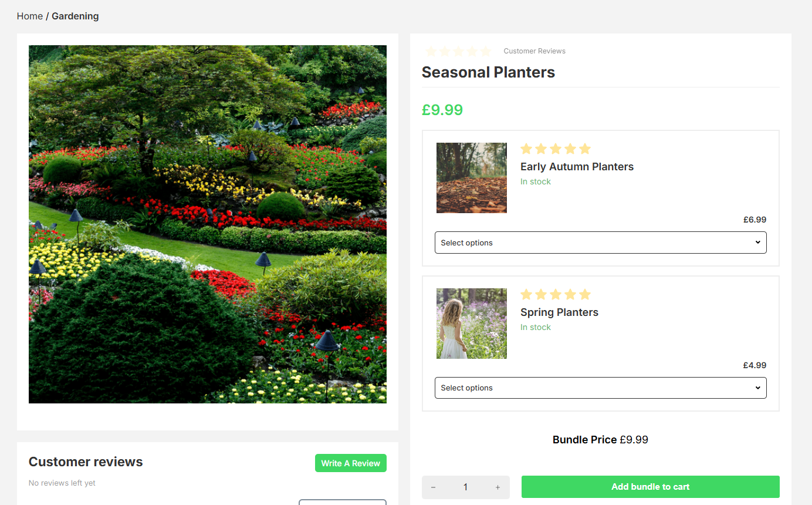The width and height of the screenshot is (812, 505).
Task: Click the first star of Spring Planters rating
Action: [x=526, y=294]
